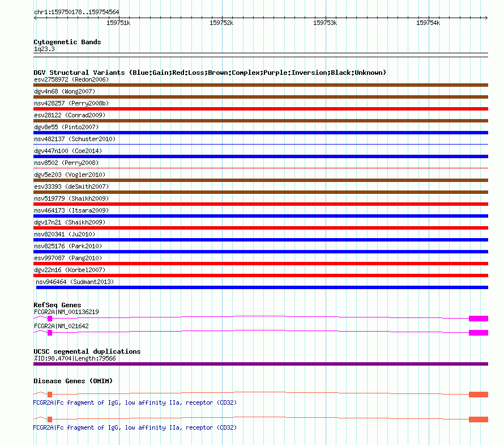Open nsv482137 (Schuster2010) variant label
Screen dimensions: 504x445
point(75,139)
